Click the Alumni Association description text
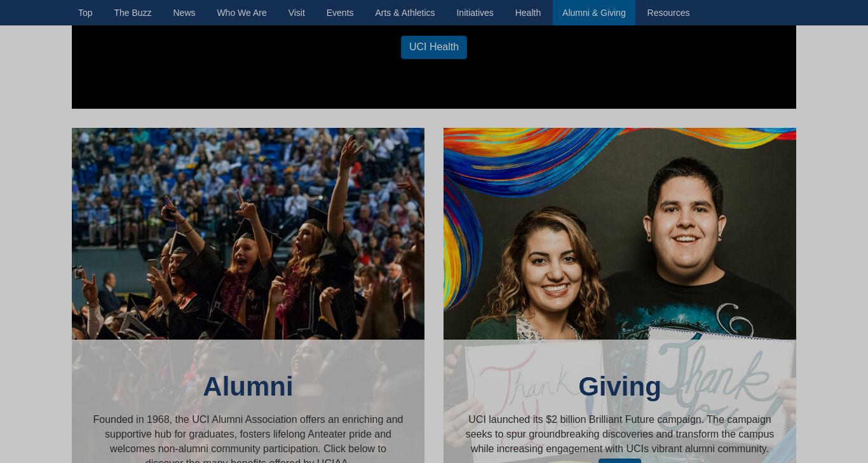 point(248,439)
